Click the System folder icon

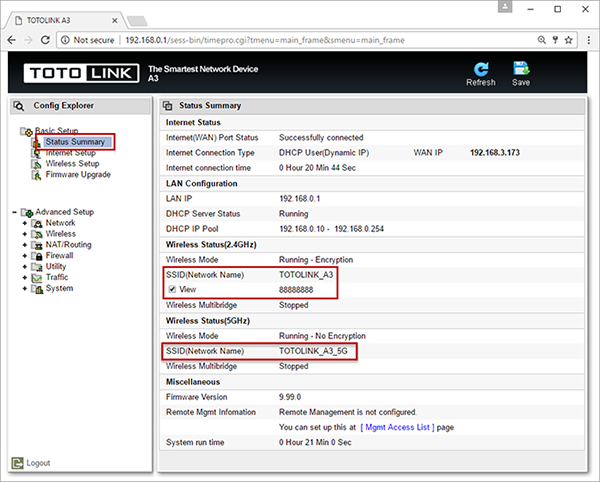pos(37,289)
